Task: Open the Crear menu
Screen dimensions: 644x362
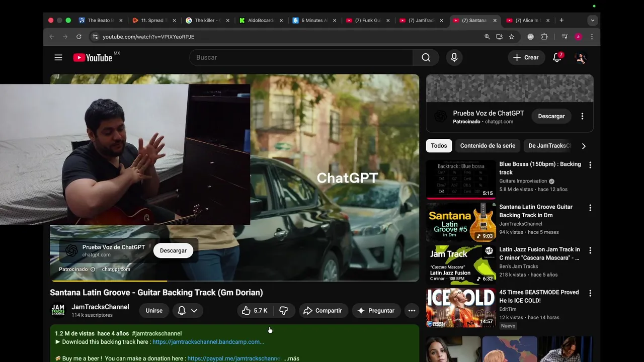Action: [526, 57]
